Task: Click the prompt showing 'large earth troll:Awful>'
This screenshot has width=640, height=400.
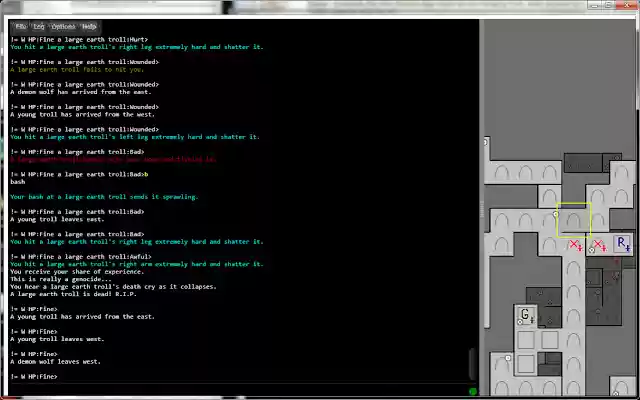Action: tap(81, 257)
